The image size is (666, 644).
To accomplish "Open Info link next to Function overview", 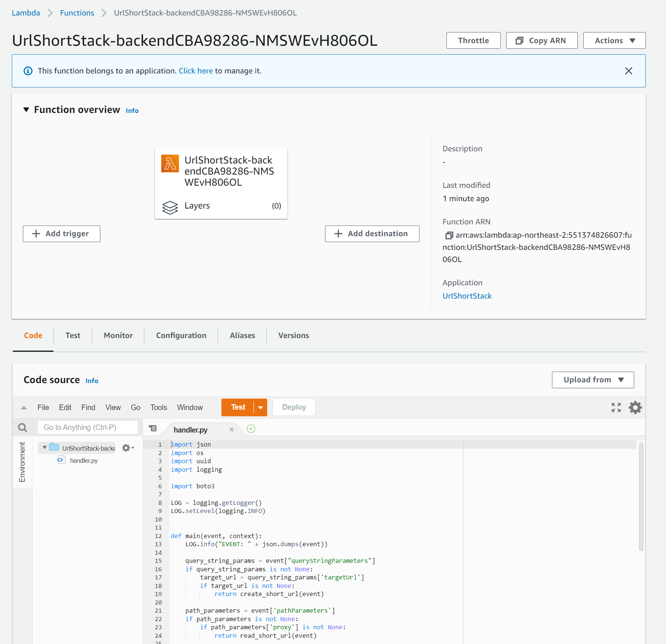I will (x=132, y=111).
